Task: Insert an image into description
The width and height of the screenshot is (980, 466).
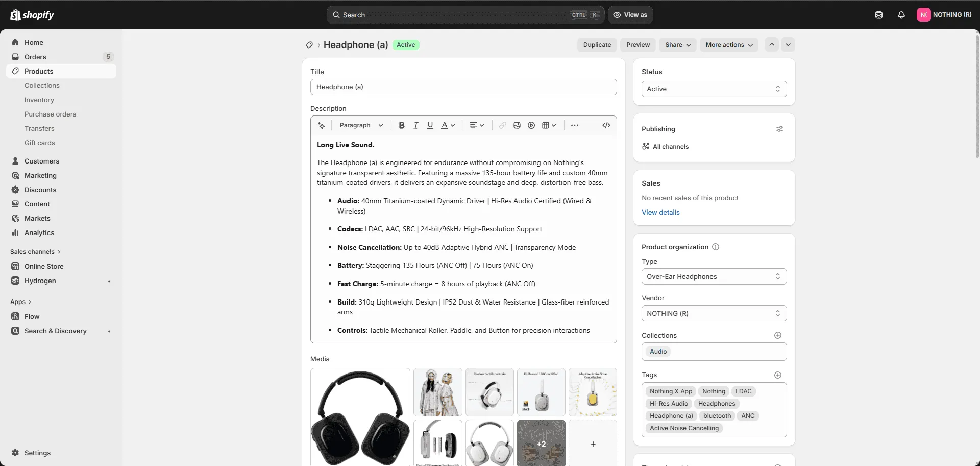Action: pyautogui.click(x=517, y=125)
